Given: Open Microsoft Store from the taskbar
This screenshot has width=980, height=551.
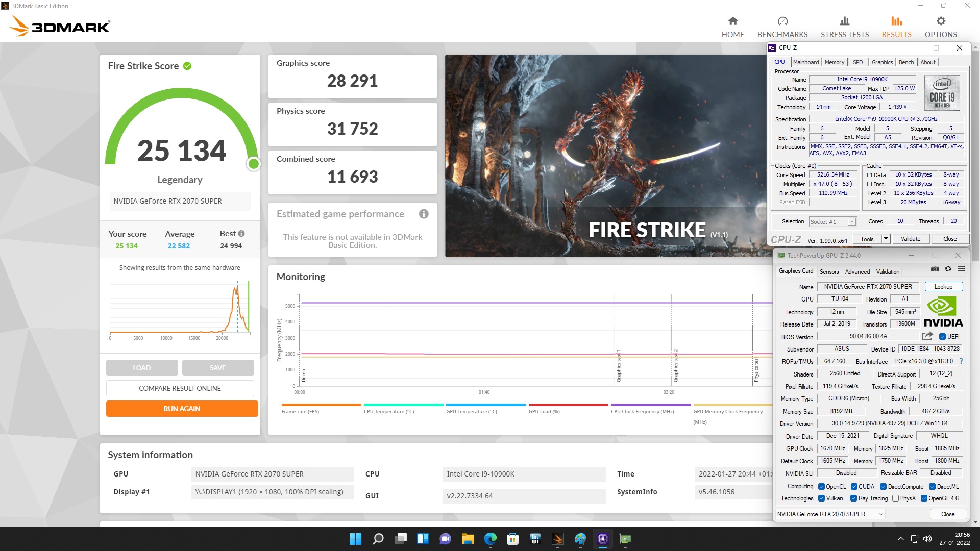Looking at the screenshot, I should 513,539.
